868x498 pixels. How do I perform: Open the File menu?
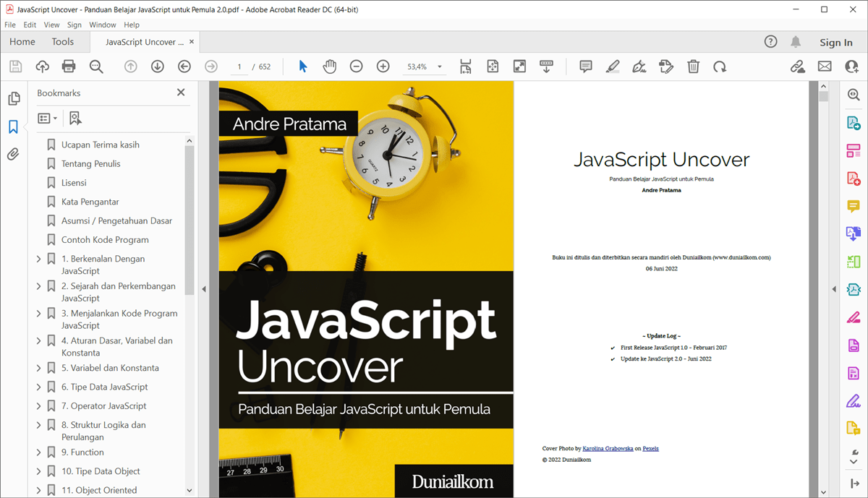click(10, 25)
